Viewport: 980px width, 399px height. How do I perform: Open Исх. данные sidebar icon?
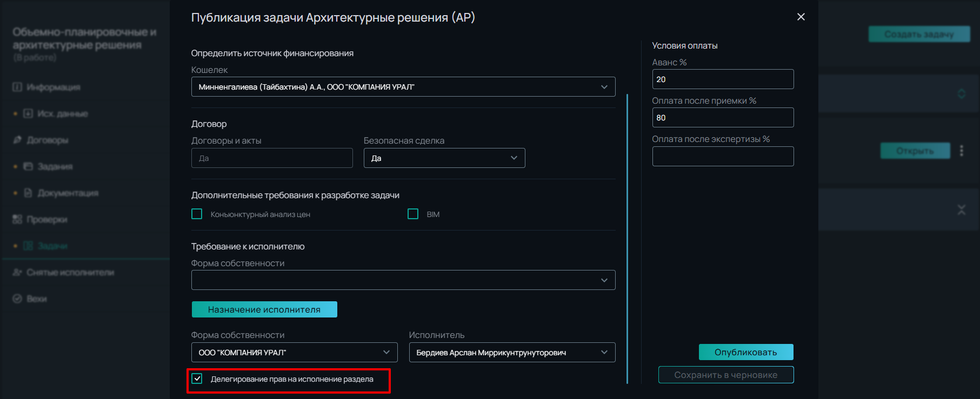point(28,113)
